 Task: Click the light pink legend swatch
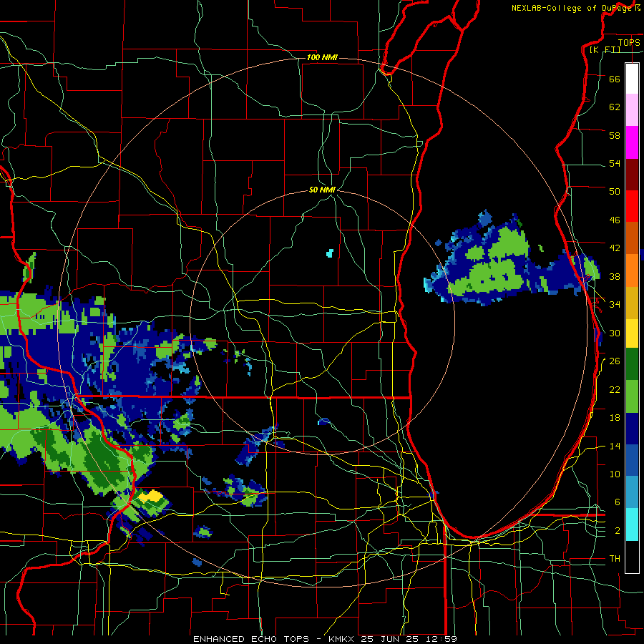coord(632,110)
